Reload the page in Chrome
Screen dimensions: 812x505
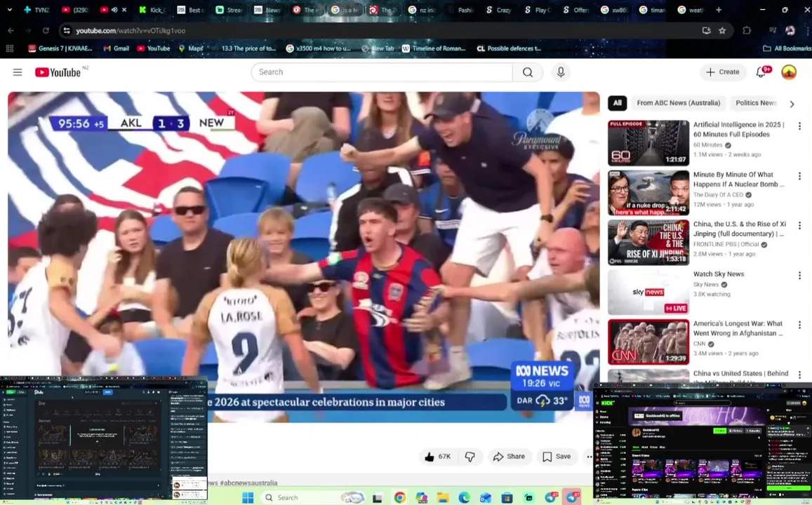pyautogui.click(x=46, y=31)
